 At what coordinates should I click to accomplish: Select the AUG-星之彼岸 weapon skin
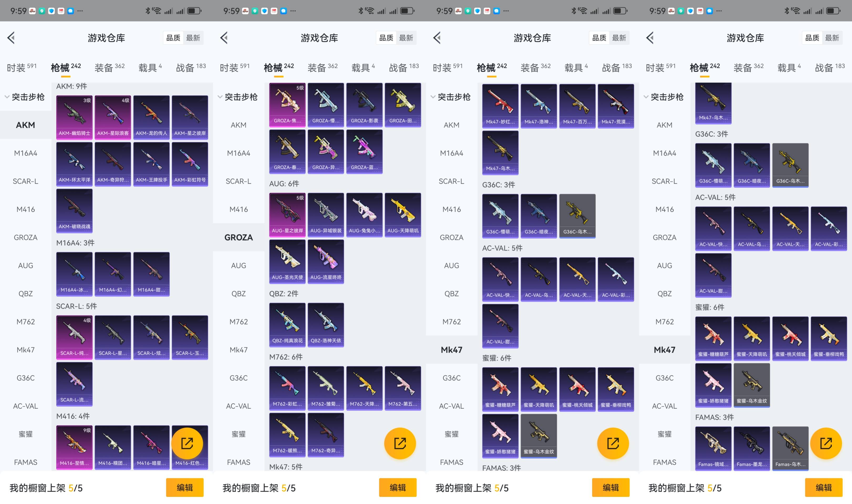click(287, 215)
